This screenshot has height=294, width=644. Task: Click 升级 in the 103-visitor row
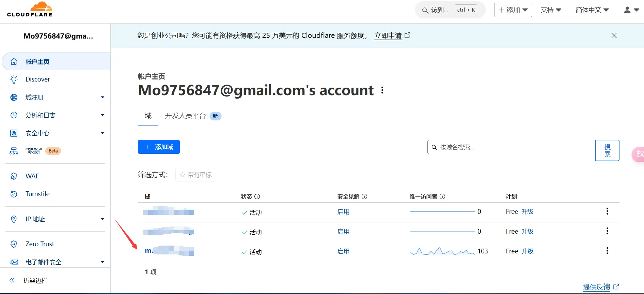[527, 251]
